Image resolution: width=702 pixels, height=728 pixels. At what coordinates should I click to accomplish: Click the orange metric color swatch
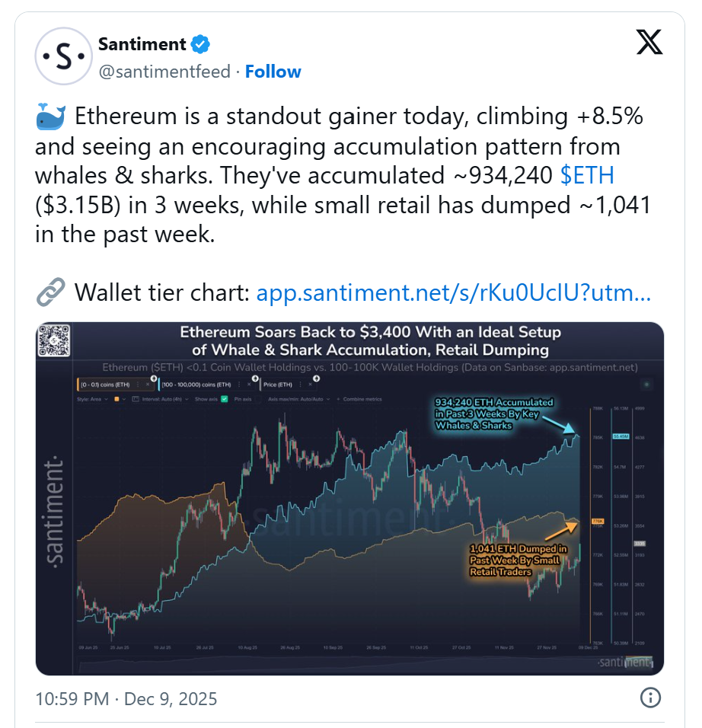point(116,398)
